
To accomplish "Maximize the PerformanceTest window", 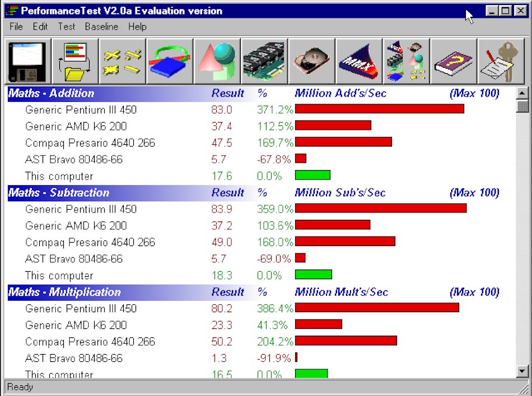I will click(505, 11).
